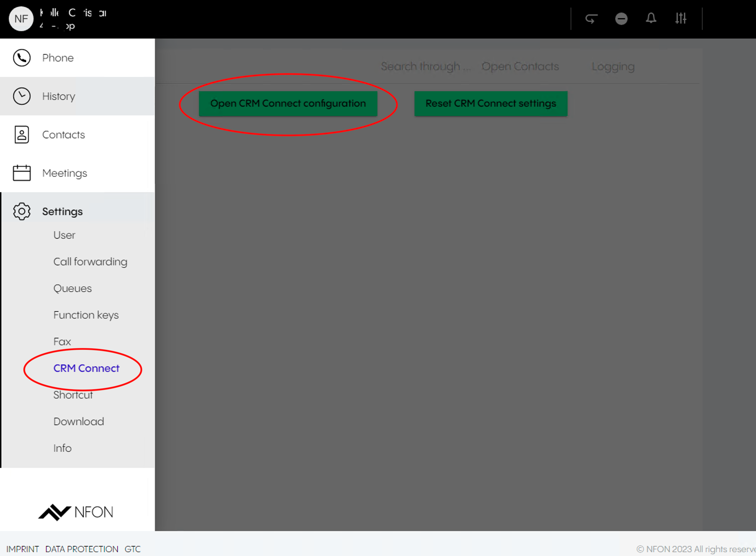Viewport: 756px width, 556px height.
Task: Click the Phone handset icon in the sidebar
Action: tap(22, 58)
